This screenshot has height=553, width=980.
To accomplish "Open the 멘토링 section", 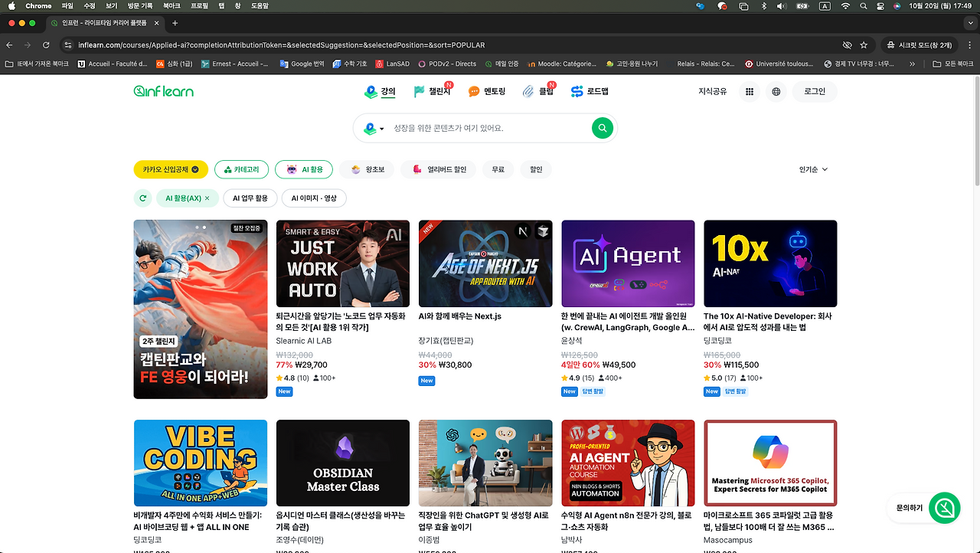I will 487,91.
